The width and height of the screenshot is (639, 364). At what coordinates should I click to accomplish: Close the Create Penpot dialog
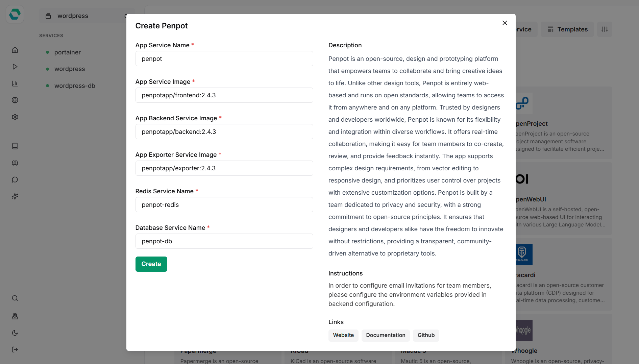pyautogui.click(x=505, y=23)
